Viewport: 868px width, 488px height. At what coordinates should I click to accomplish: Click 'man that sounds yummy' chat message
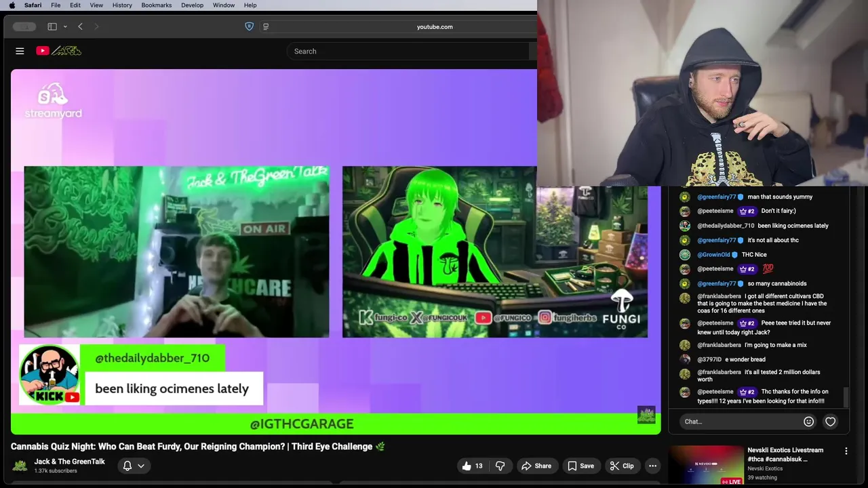click(x=780, y=197)
